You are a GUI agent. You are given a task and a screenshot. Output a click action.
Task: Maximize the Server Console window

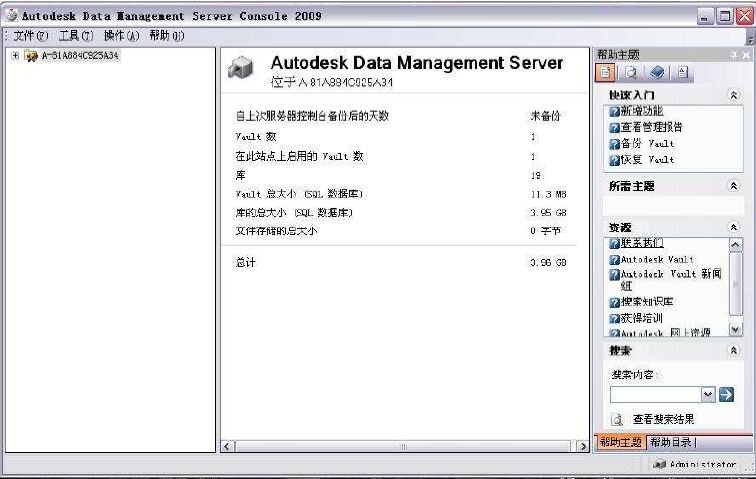click(x=725, y=16)
